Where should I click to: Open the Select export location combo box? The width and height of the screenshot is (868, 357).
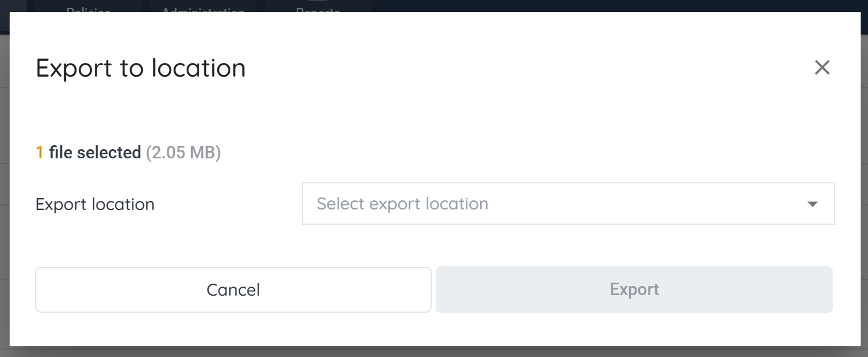[567, 204]
